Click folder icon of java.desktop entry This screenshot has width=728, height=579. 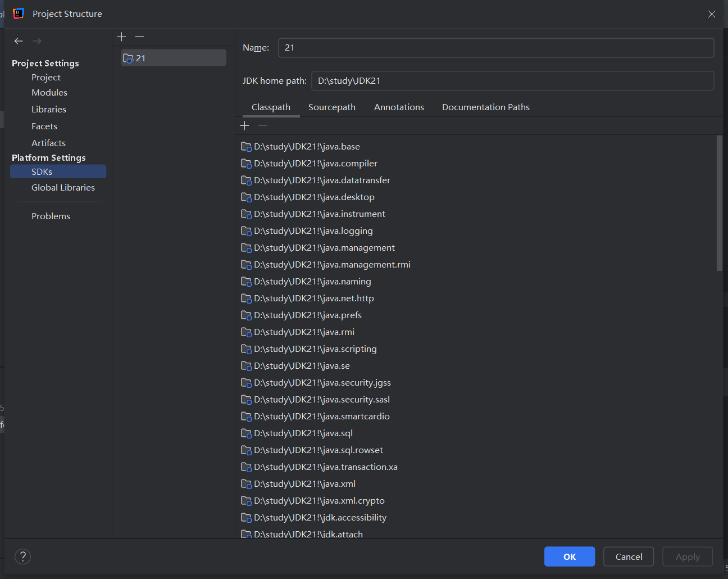point(246,197)
